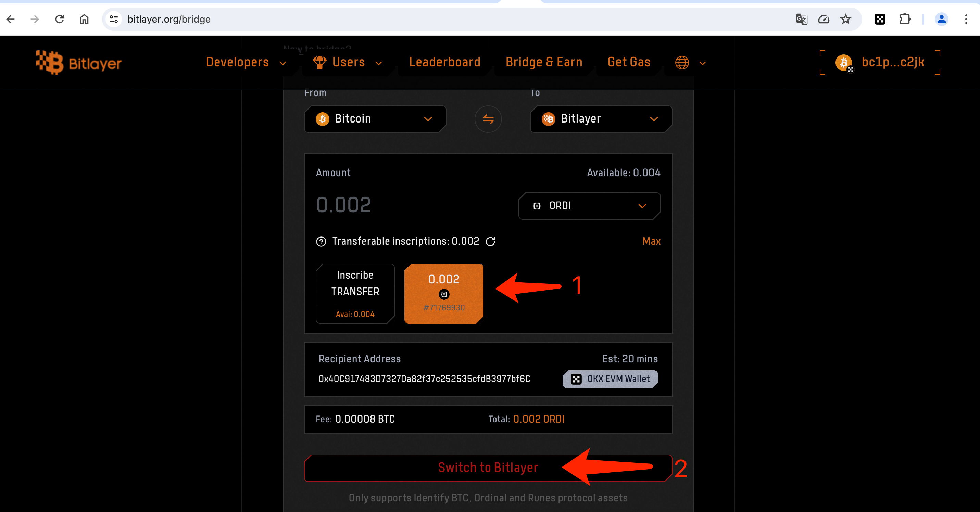Click the 0.002 amount input field
The height and width of the screenshot is (512, 980).
tap(400, 205)
